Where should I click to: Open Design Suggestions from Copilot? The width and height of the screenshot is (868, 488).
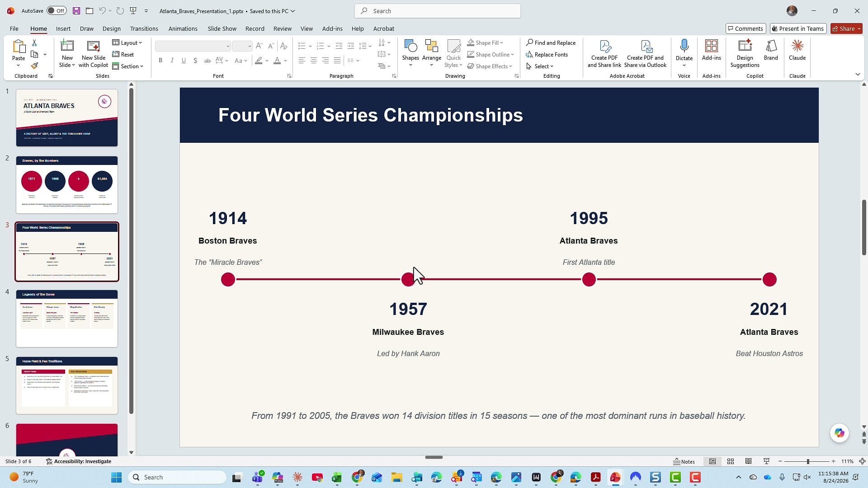pos(745,53)
